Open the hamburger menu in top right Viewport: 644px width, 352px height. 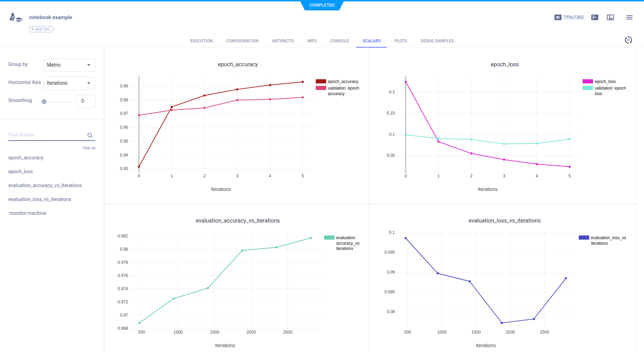(629, 17)
